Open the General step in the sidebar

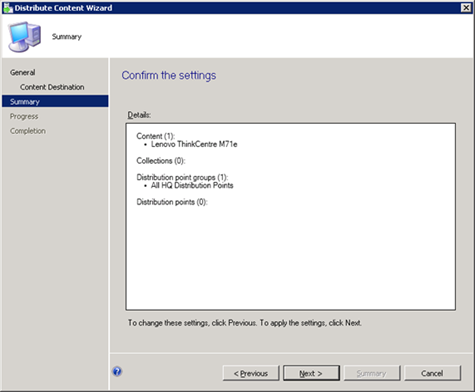point(22,72)
